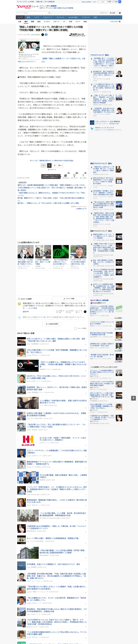Screen dimensions: 138x644
Task: Open the ベスト エキスパート 2026 crown banner
Action: coord(106,122)
